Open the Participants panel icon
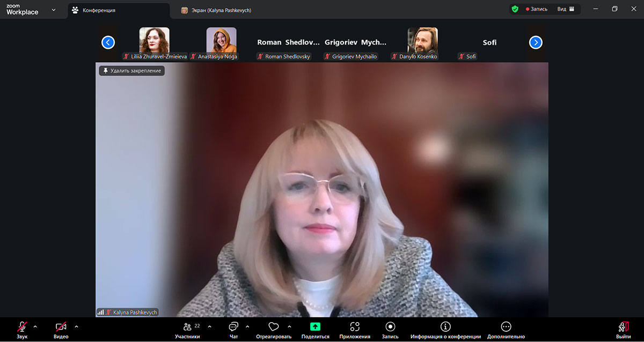This screenshot has height=342, width=644. 187,327
